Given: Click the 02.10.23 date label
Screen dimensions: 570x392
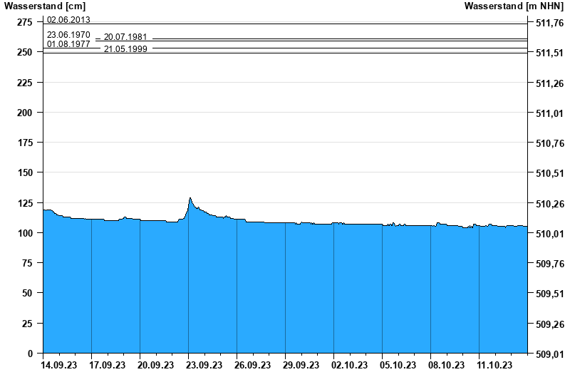Looking at the screenshot, I should [x=349, y=365].
